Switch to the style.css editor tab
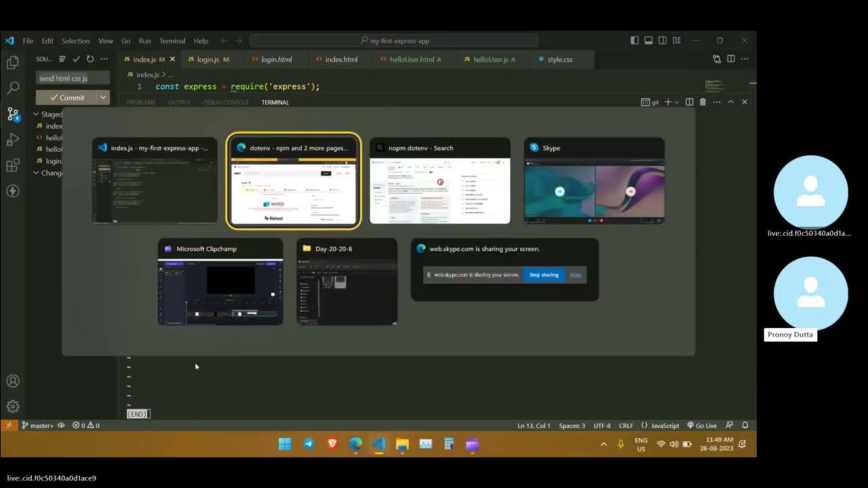Screen dimensions: 868x488 [559, 59]
